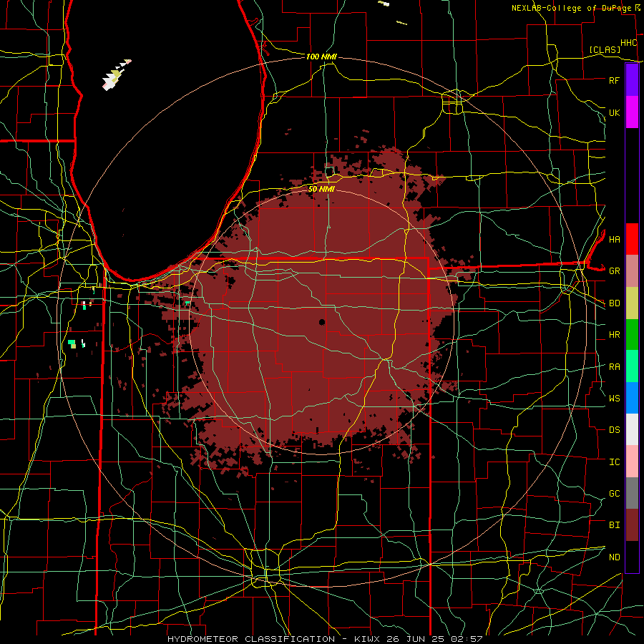Click the WS blue legend swatch
This screenshot has width=644, height=644.
click(x=632, y=398)
